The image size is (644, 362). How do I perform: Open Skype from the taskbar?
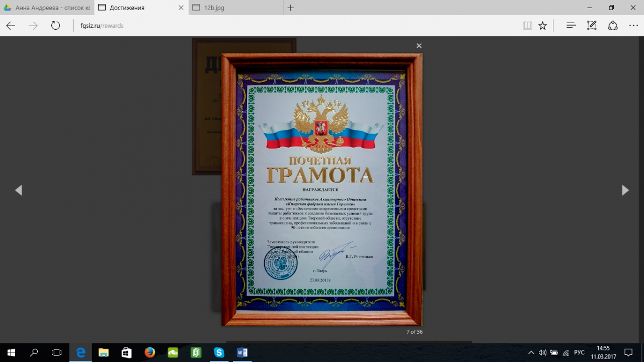(x=219, y=352)
